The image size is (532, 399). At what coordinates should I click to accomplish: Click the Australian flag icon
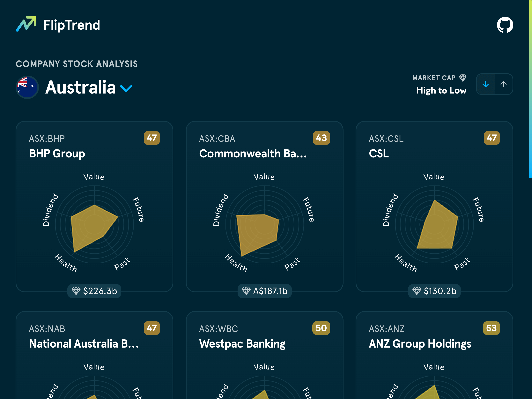27,87
